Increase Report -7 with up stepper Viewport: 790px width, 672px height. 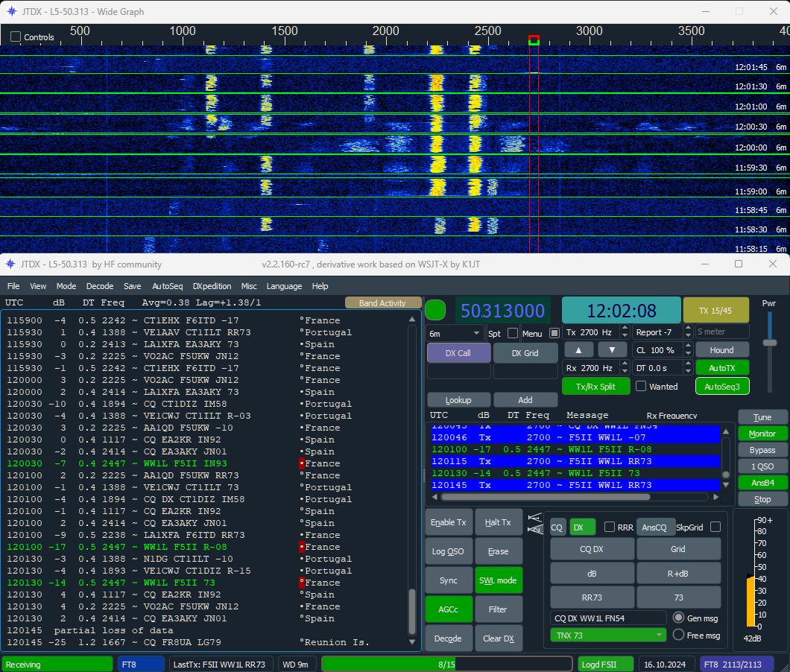(x=688, y=329)
